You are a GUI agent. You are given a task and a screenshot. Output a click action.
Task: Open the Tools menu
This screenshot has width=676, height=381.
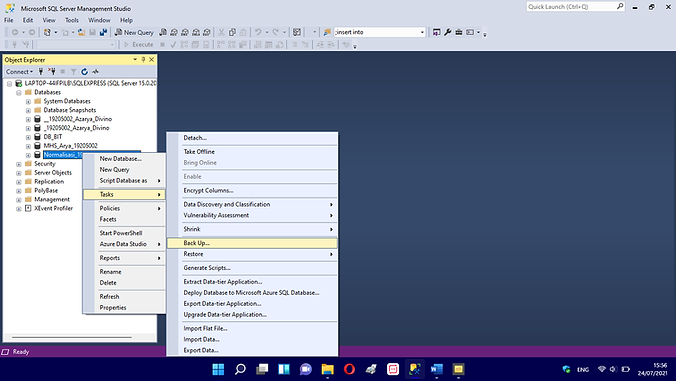[x=72, y=20]
